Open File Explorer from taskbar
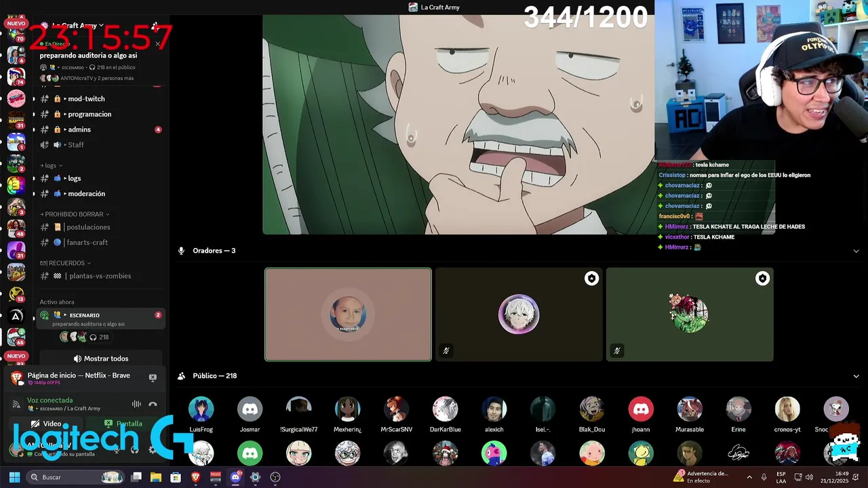 156,477
